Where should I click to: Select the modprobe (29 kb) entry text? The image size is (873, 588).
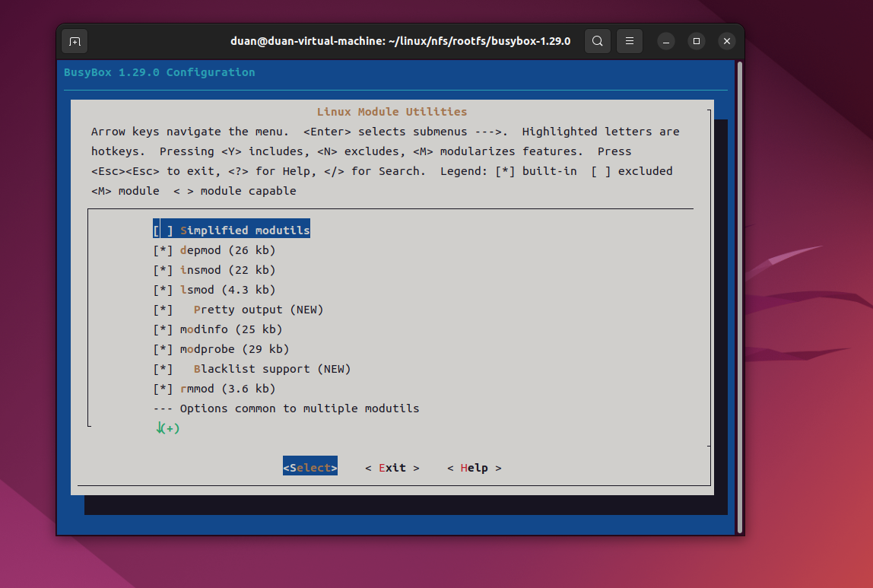(x=234, y=349)
